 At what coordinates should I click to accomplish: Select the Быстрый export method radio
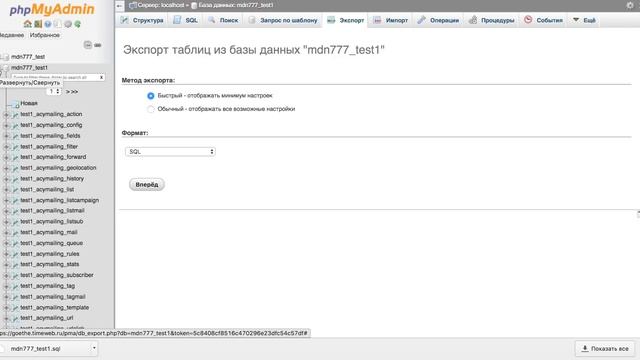coord(151,96)
